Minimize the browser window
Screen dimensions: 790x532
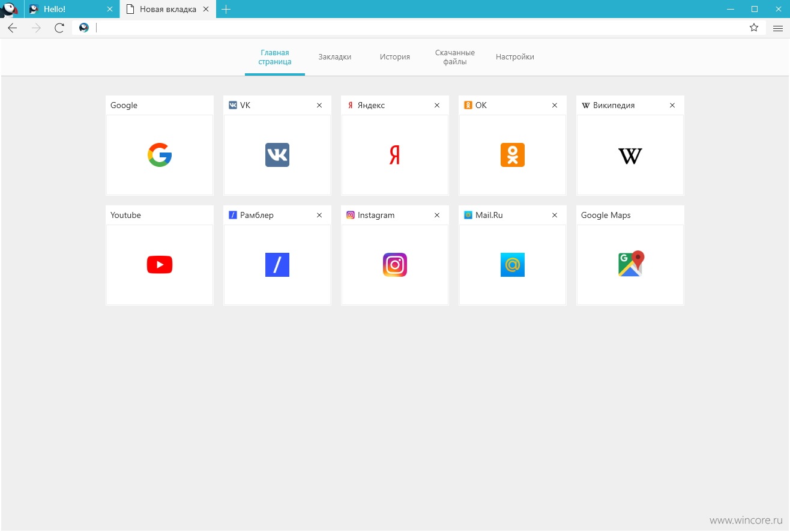click(x=731, y=9)
